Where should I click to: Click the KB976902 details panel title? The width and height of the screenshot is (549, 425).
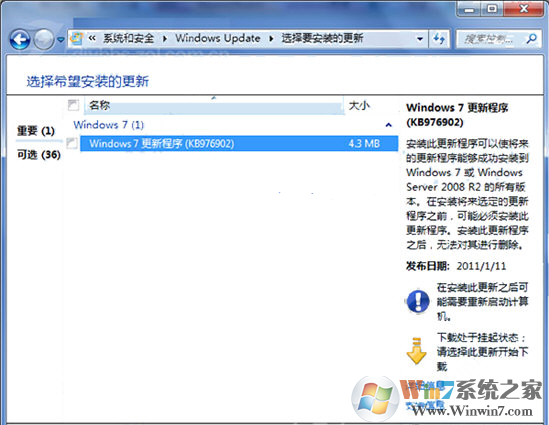click(x=457, y=114)
